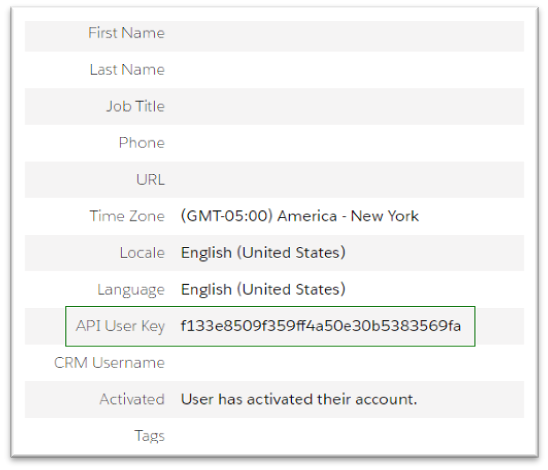Image resolution: width=548 pixels, height=470 pixels.
Task: Select the Language value English (United States)
Action: coord(263,289)
